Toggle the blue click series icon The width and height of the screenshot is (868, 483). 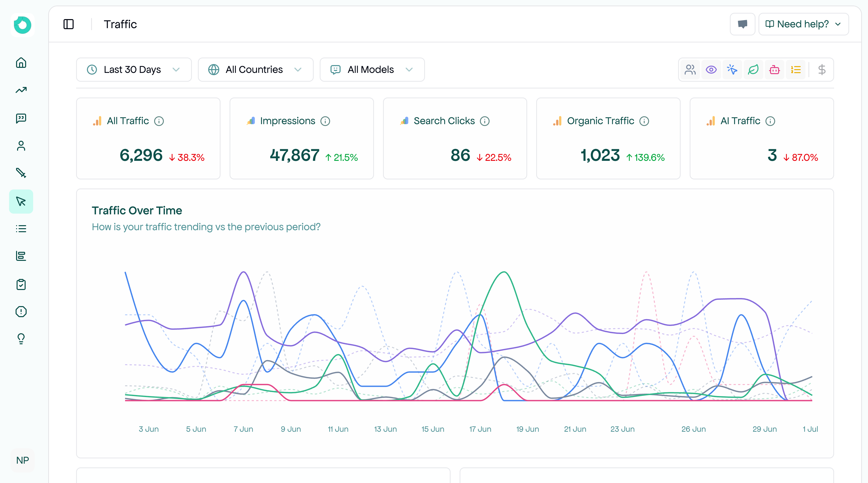[x=732, y=70]
